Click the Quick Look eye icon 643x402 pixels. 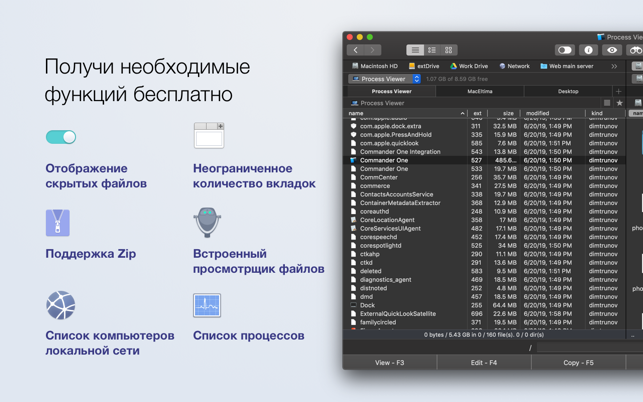(x=612, y=50)
